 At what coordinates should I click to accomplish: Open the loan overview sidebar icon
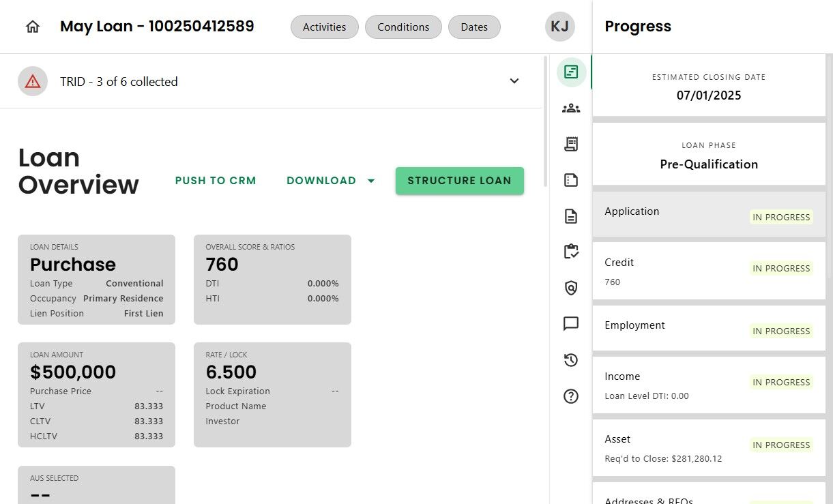[571, 72]
